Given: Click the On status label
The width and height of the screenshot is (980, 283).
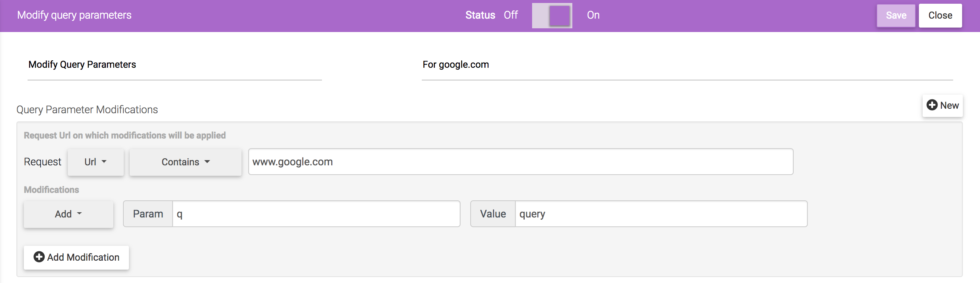Looking at the screenshot, I should pos(593,15).
